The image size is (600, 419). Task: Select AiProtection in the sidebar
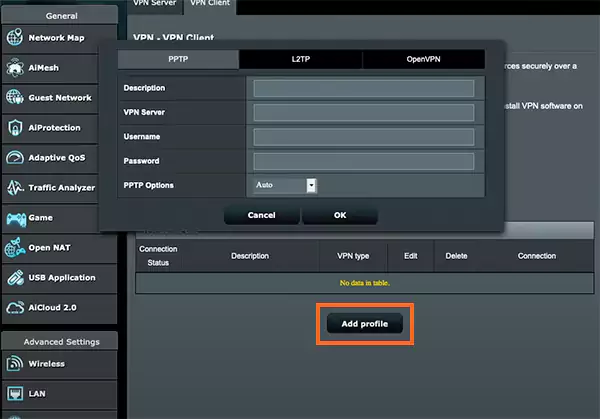[x=50, y=128]
